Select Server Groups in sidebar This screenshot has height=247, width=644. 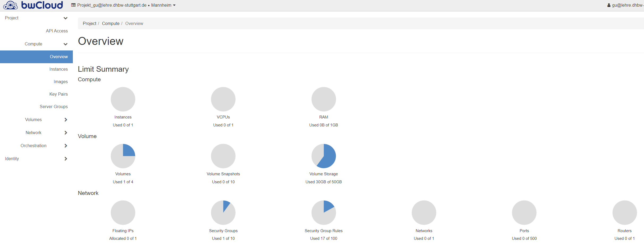point(54,107)
